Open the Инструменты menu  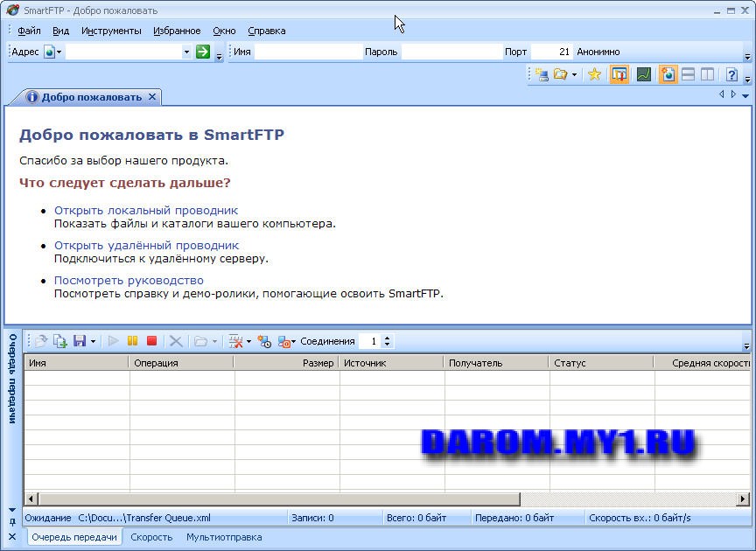(x=111, y=31)
